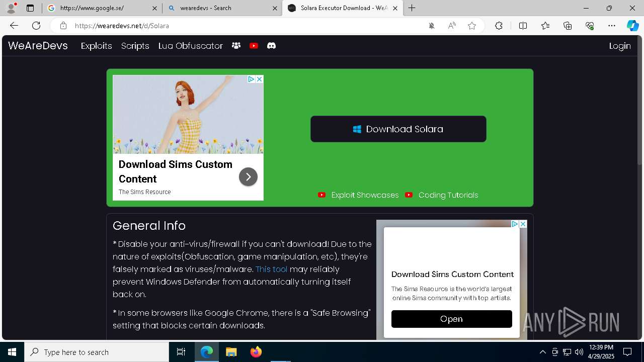Click the Open button in ad
644x362 pixels.
(x=451, y=319)
